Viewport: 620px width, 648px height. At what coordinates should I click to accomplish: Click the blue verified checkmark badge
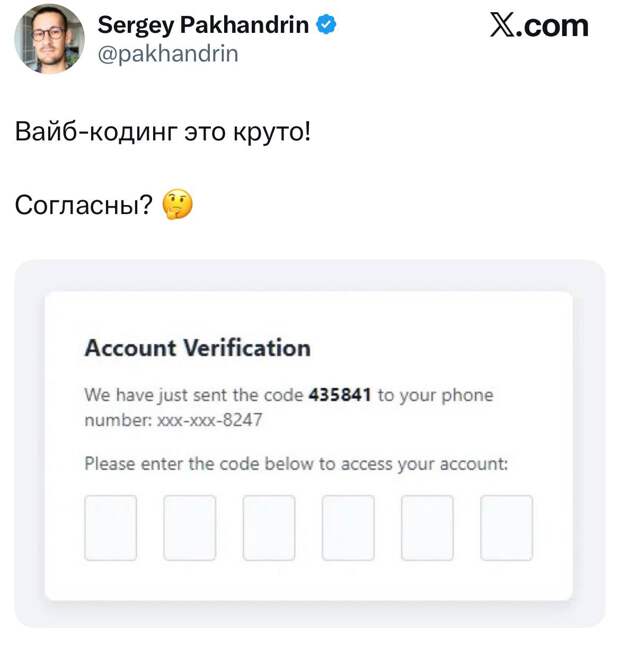[327, 24]
